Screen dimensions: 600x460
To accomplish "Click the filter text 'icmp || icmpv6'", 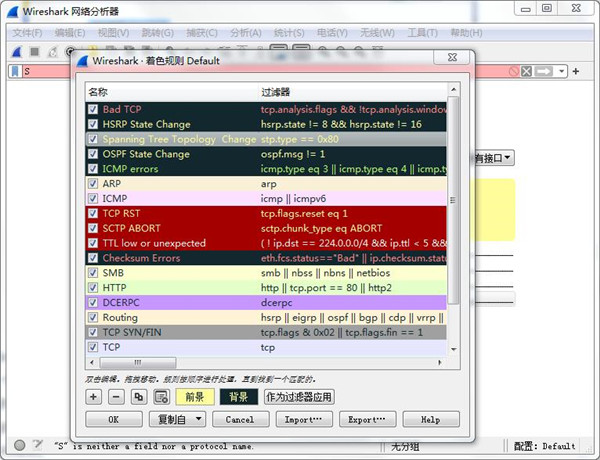I will [293, 199].
